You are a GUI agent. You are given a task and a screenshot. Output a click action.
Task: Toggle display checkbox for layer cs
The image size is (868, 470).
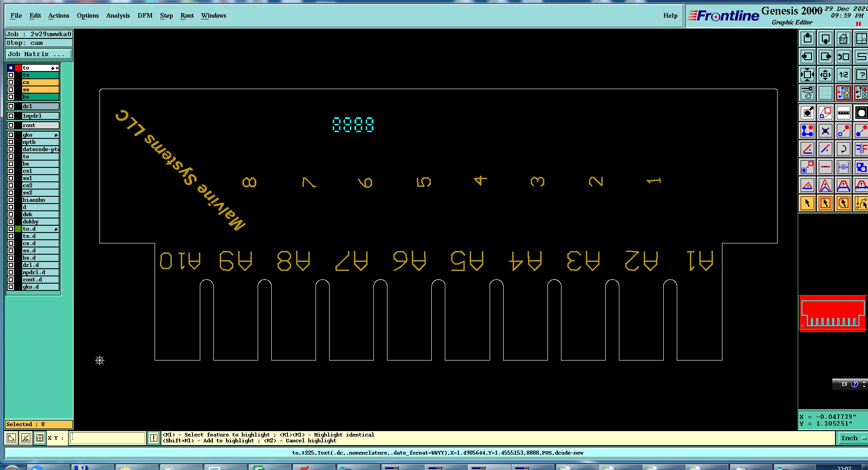(x=11, y=83)
